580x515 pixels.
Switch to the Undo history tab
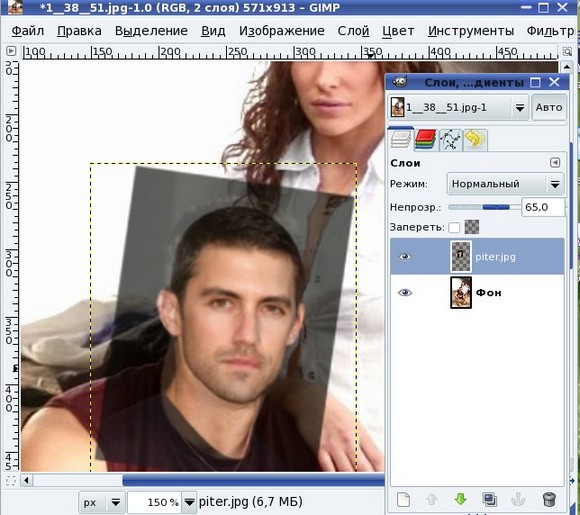[475, 139]
